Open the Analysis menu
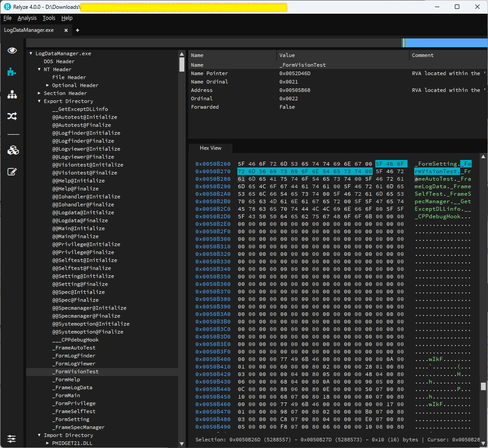 click(27, 18)
